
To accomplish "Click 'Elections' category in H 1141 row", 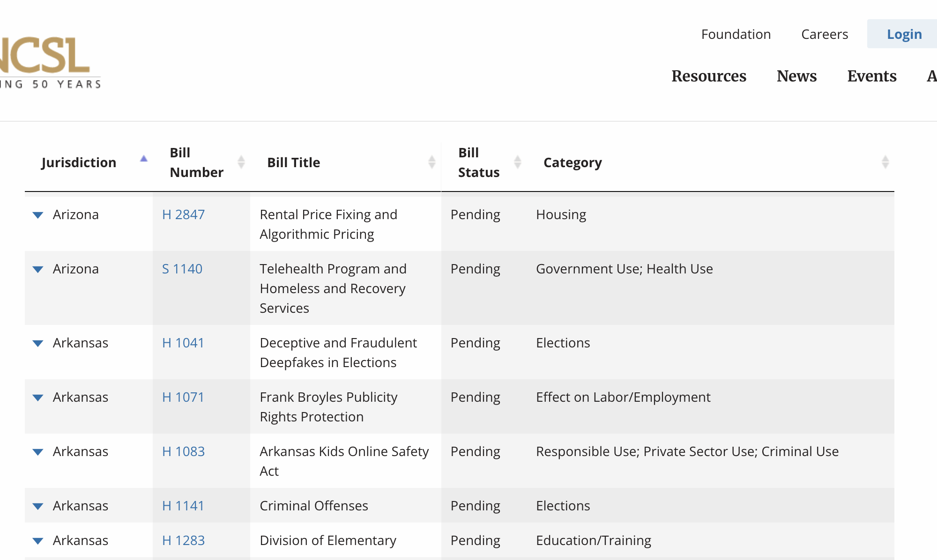I will click(563, 506).
